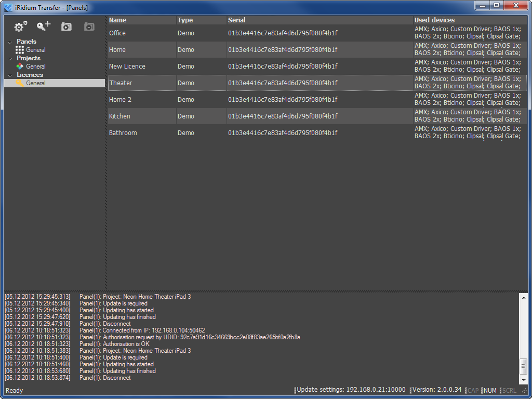532x399 pixels.
Task: Sort the list by Name column header
Action: point(141,20)
